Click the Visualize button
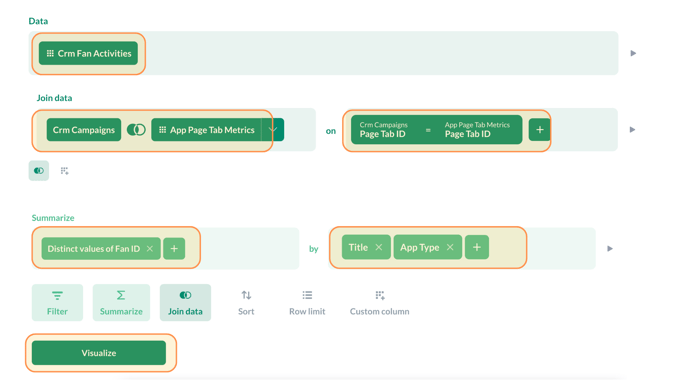 [99, 353]
